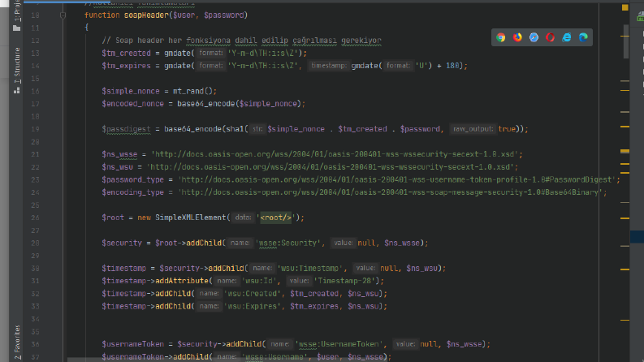This screenshot has width=644, height=362.
Task: Click the editor vertical scrollbar thumb
Action: click(626, 41)
